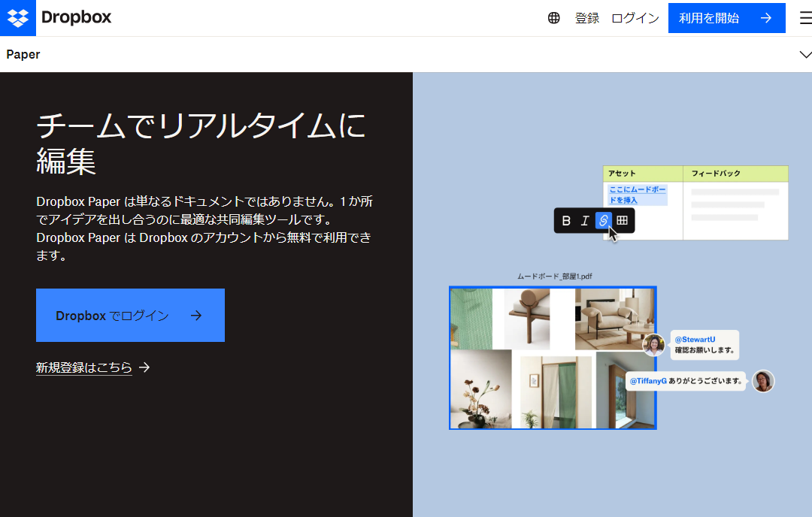The height and width of the screenshot is (517, 812).
Task: Click the Dropbox wordmark text
Action: 76,17
